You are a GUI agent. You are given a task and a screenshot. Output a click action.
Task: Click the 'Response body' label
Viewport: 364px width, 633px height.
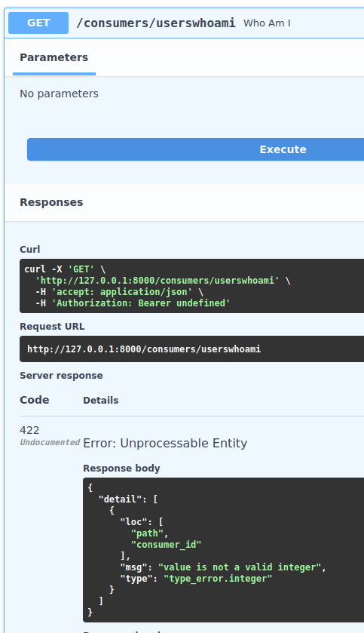(122, 469)
